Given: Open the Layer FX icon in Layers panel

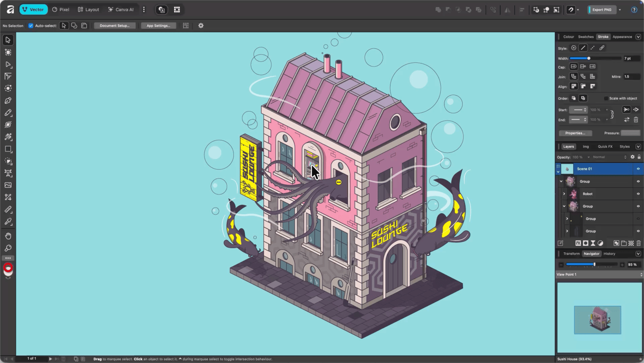Looking at the screenshot, I should coord(578,243).
